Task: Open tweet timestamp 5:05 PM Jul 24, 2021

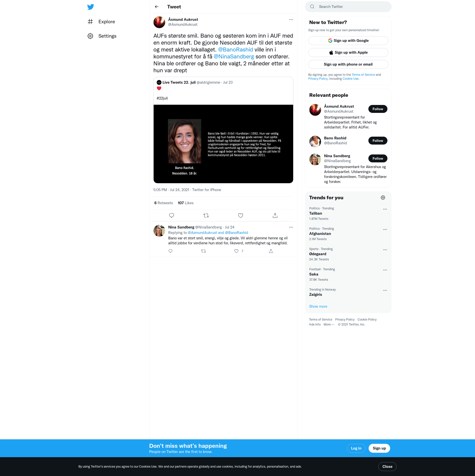Action: click(171, 190)
